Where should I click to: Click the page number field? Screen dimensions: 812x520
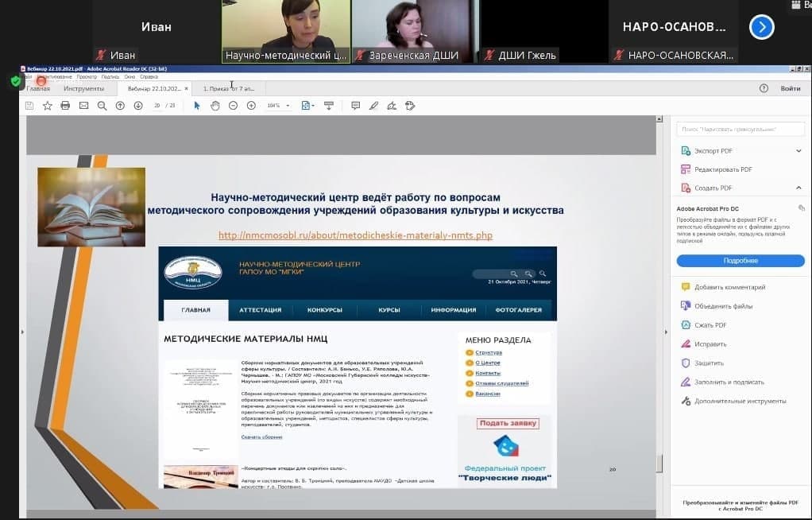tap(157, 106)
